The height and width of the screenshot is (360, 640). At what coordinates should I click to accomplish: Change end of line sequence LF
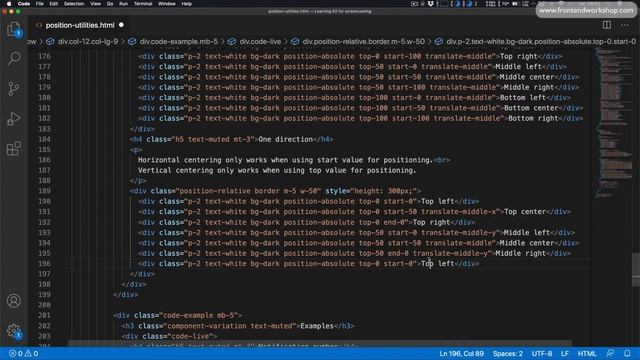pyautogui.click(x=565, y=353)
